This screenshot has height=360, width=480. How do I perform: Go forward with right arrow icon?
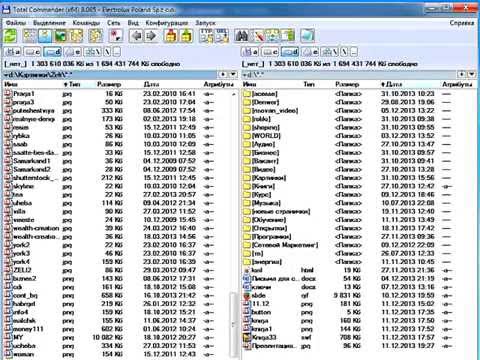(151, 36)
